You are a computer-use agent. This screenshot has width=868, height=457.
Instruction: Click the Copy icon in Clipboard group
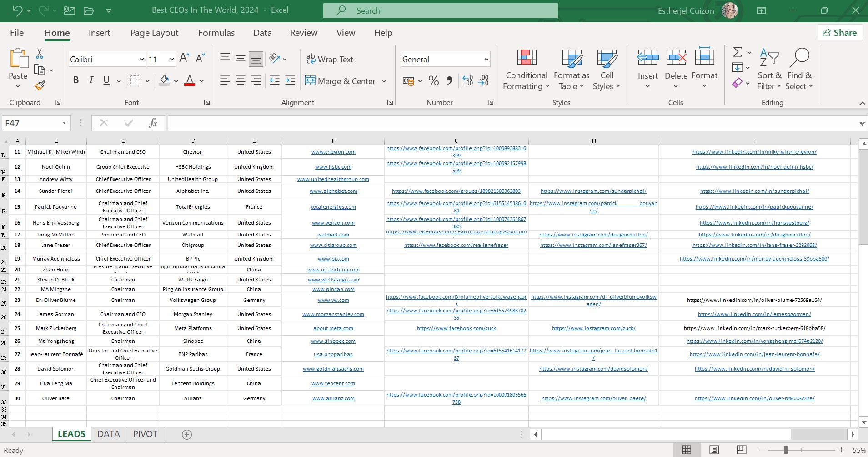click(x=40, y=70)
